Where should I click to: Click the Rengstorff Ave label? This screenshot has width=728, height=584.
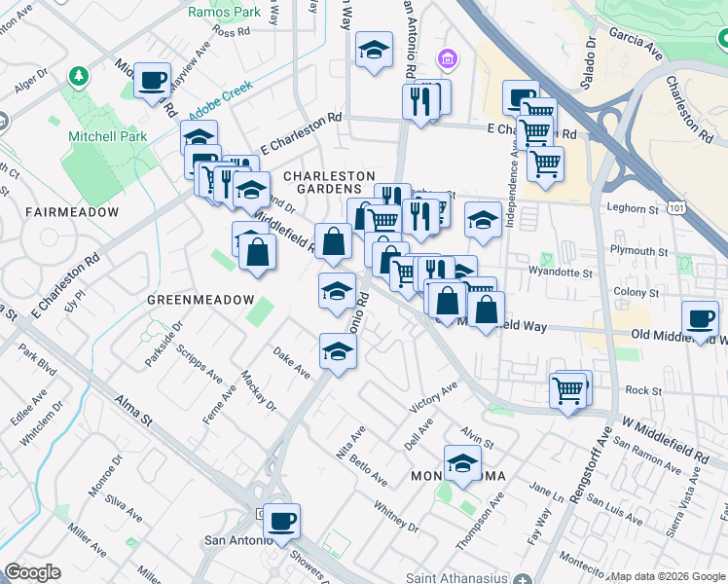tap(591, 465)
